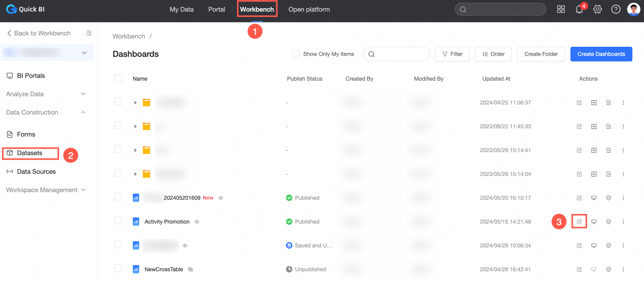Go to My Data tab
The image size is (644, 281).
pos(182,9)
